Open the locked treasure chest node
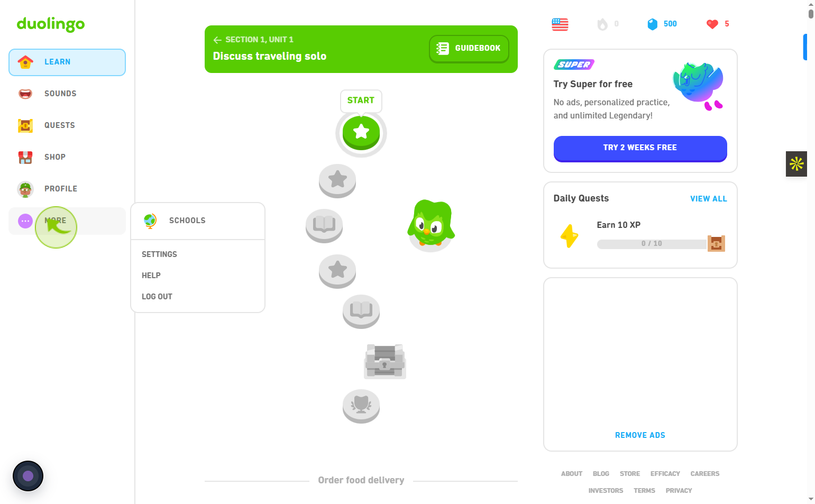Viewport: 815px width, 504px height. click(x=385, y=361)
